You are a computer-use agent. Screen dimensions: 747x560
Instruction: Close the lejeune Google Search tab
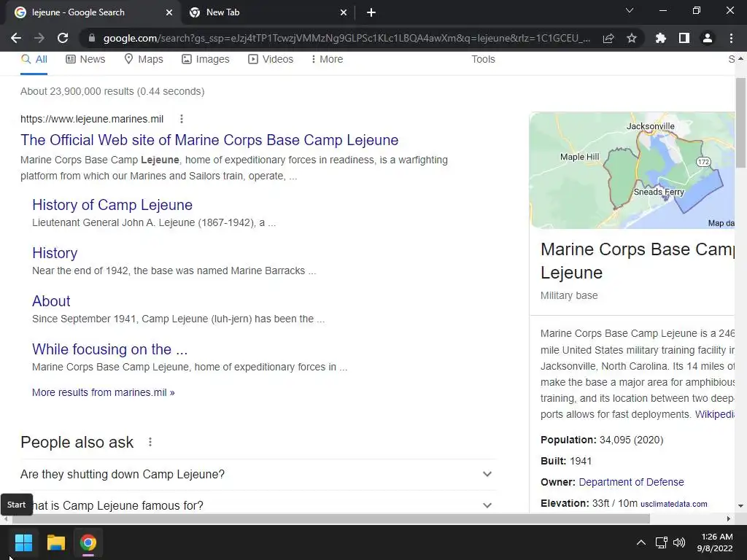169,12
